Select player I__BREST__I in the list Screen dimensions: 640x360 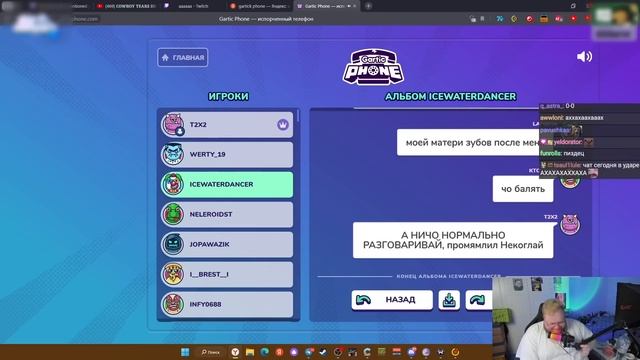(227, 274)
